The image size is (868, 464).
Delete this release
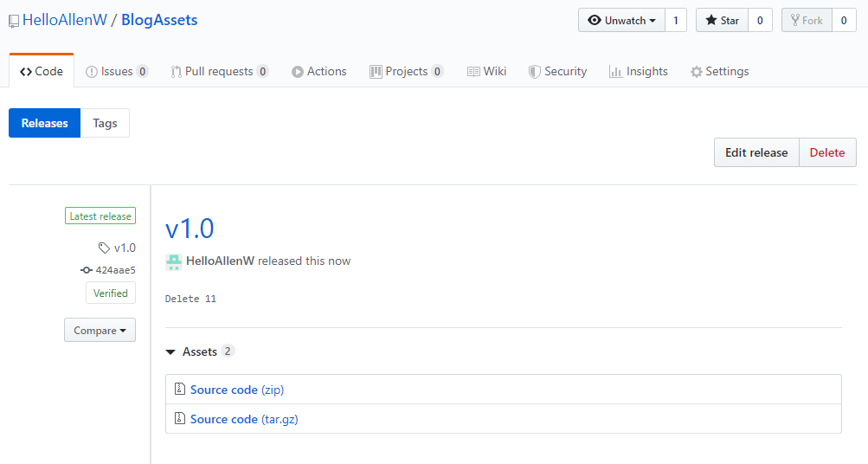[827, 152]
